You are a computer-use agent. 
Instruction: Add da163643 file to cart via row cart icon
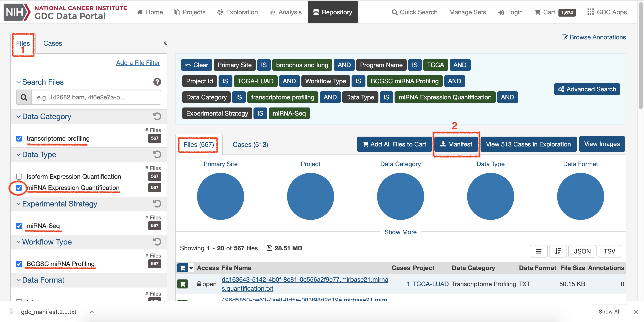[182, 284]
